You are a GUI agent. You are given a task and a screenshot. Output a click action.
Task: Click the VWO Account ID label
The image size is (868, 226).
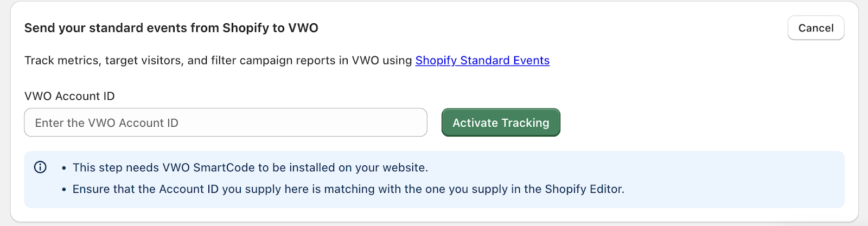(x=69, y=96)
